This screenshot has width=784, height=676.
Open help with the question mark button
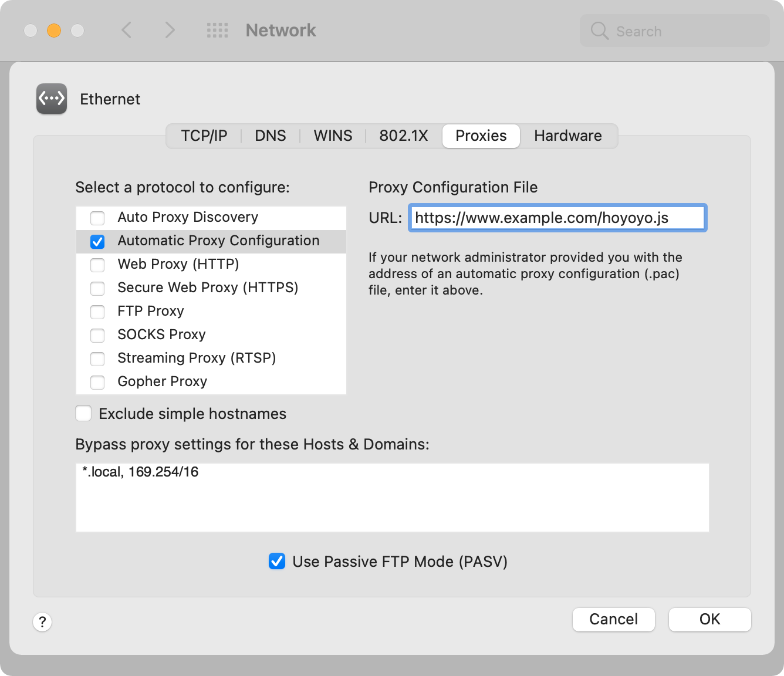tap(42, 622)
